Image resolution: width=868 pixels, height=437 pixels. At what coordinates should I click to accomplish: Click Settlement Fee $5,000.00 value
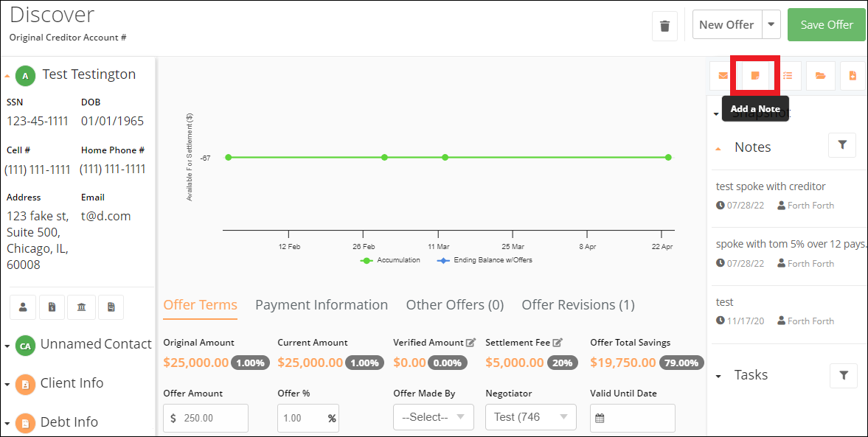pos(515,363)
